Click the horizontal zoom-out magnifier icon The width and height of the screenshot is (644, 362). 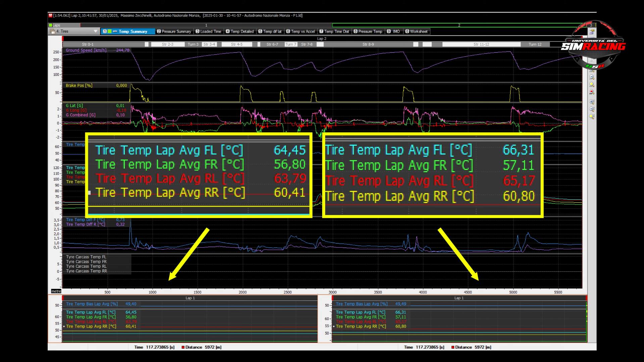(592, 77)
